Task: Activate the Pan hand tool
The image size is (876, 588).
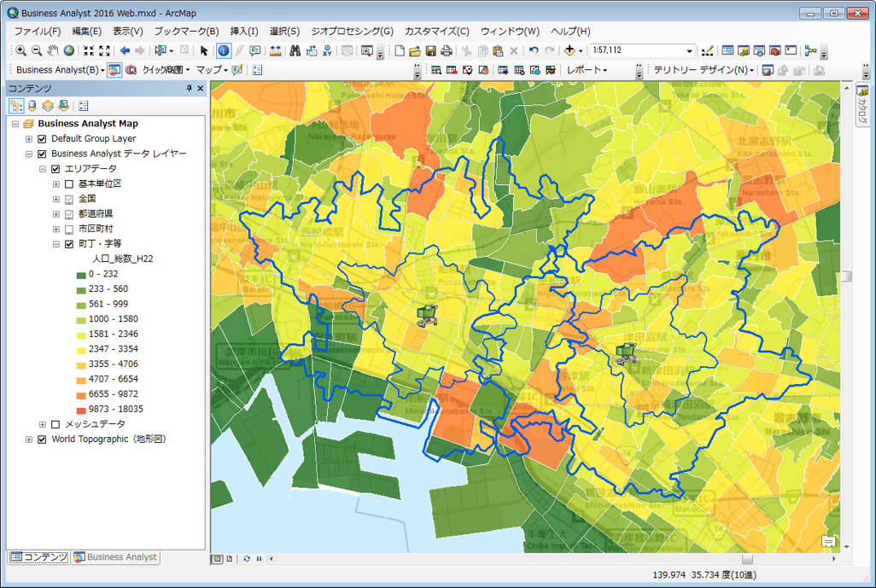Action: click(x=53, y=51)
